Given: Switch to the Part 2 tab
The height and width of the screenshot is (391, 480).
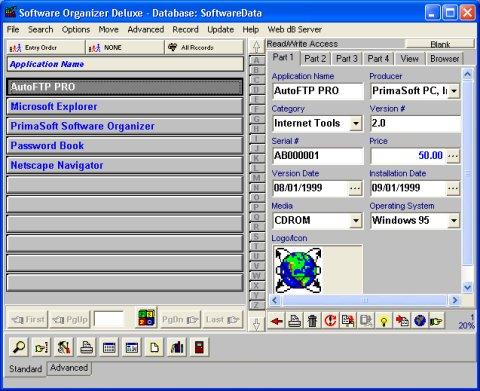Looking at the screenshot, I should coord(315,59).
